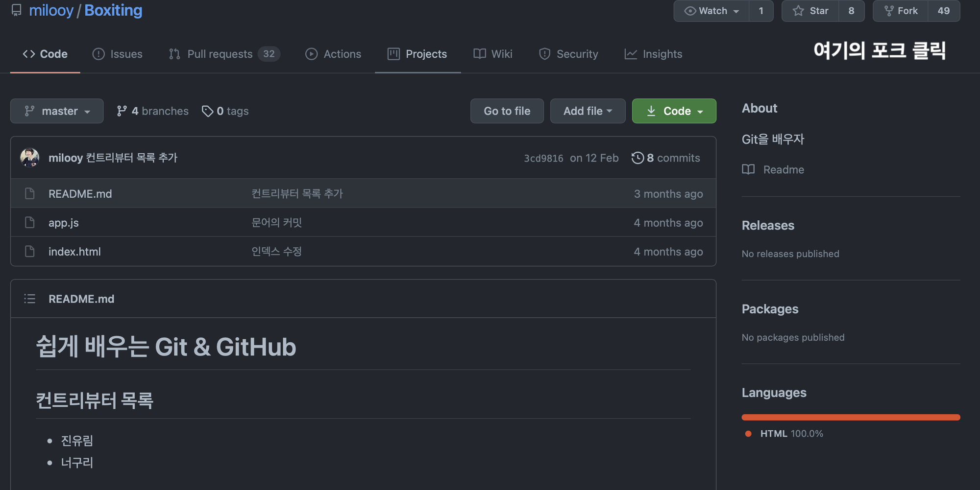Screen dimensions: 980x490
Task: Click the No releases published text
Action: (x=790, y=254)
